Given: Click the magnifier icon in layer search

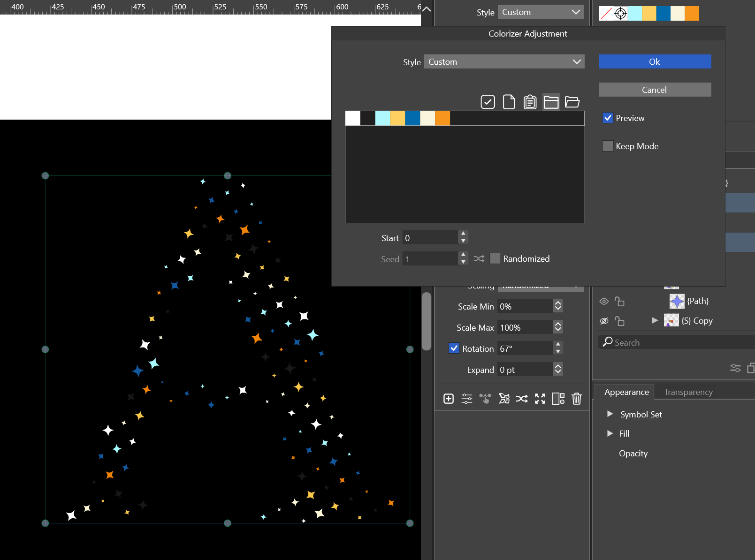Looking at the screenshot, I should click(608, 341).
